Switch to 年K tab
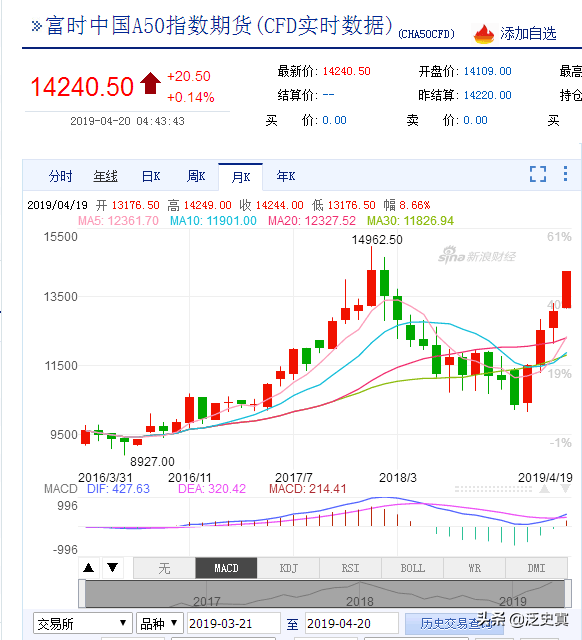This screenshot has height=640, width=582. [286, 176]
